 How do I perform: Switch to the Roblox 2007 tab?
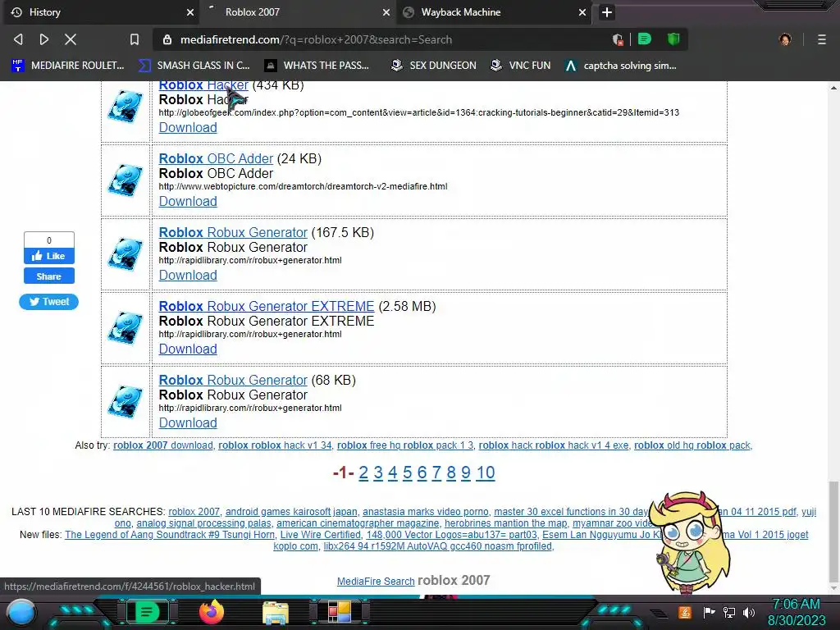click(297, 12)
